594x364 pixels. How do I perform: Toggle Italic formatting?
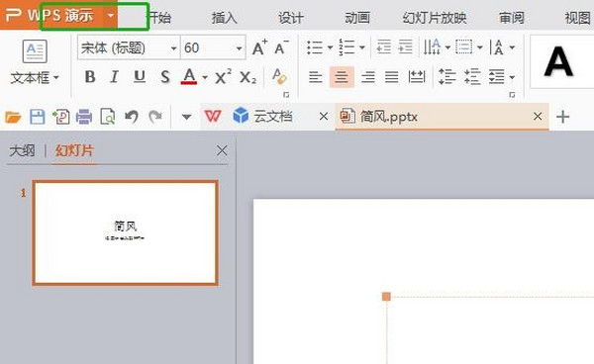pyautogui.click(x=114, y=77)
